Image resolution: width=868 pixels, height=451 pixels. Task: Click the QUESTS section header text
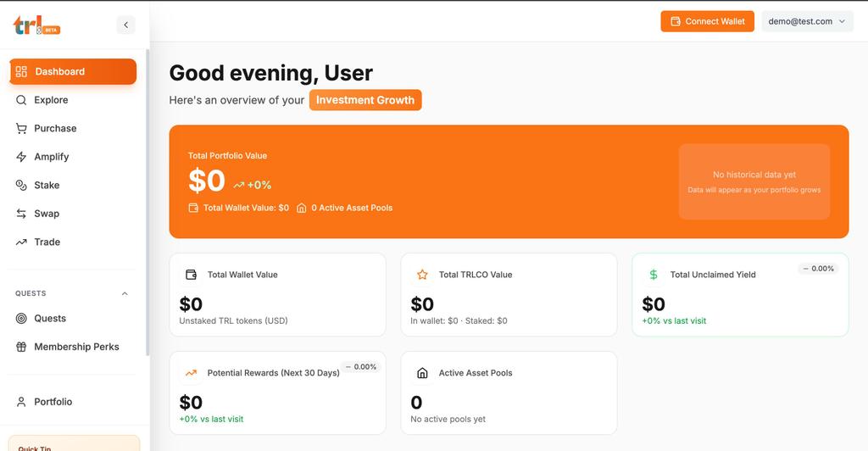pos(31,293)
